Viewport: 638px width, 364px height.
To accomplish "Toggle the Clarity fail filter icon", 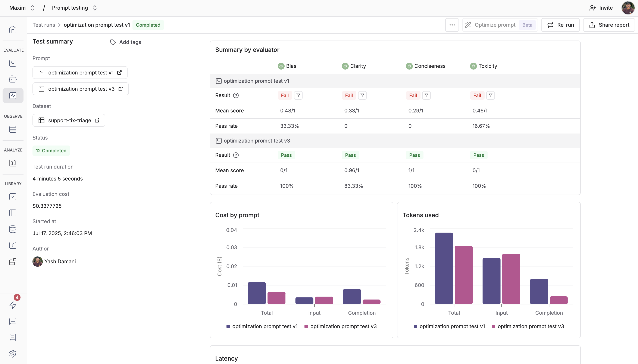I will (362, 95).
